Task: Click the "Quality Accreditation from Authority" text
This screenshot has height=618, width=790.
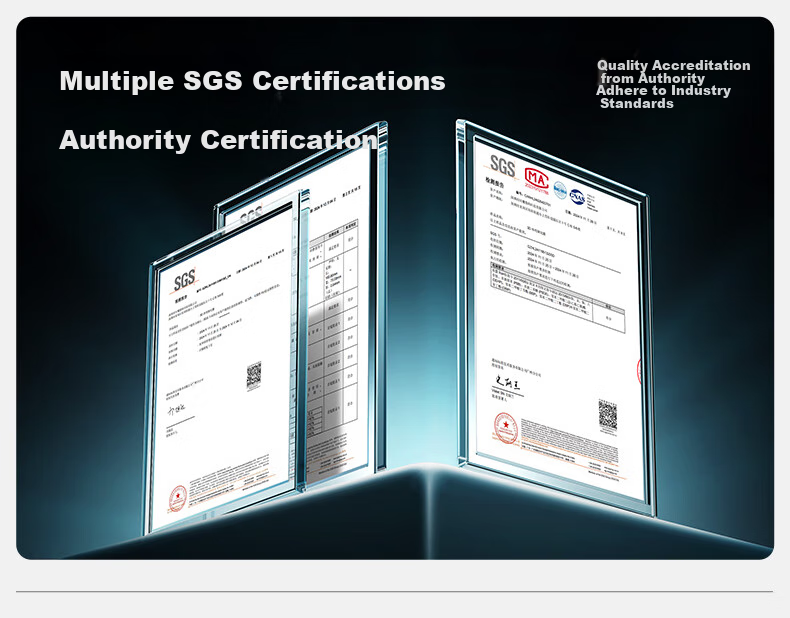Action: click(x=672, y=72)
